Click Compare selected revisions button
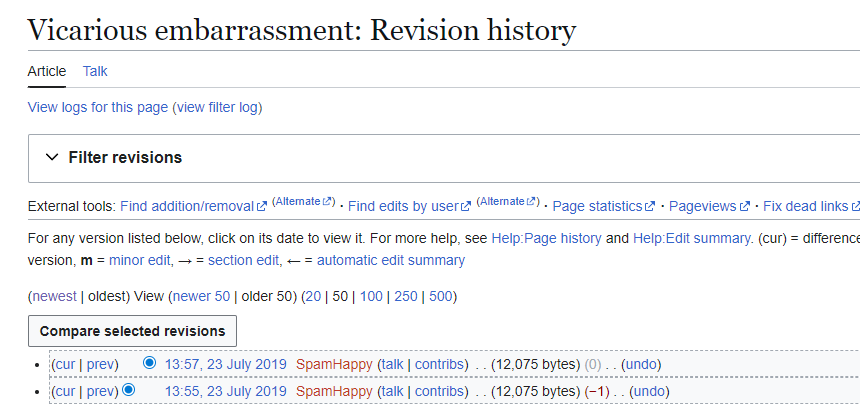 (x=132, y=331)
